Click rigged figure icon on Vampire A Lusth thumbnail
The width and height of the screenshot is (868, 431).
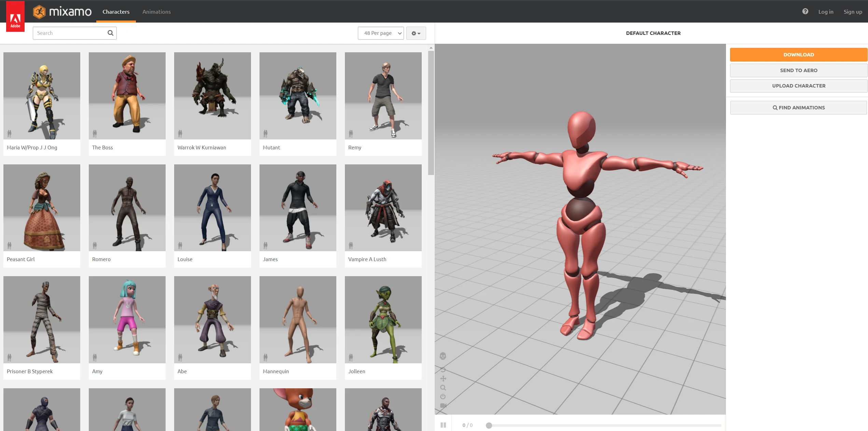pyautogui.click(x=351, y=245)
